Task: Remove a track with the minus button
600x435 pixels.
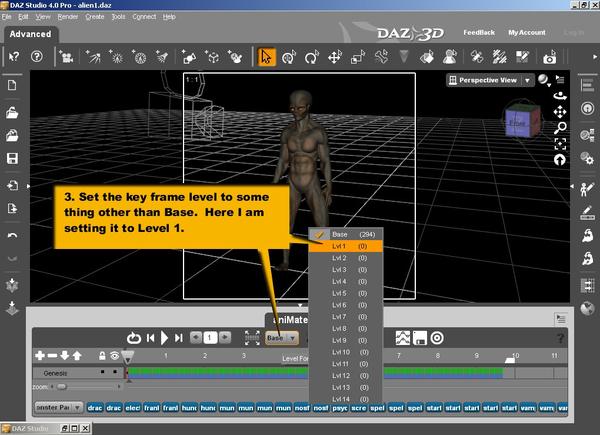Action: (x=52, y=356)
